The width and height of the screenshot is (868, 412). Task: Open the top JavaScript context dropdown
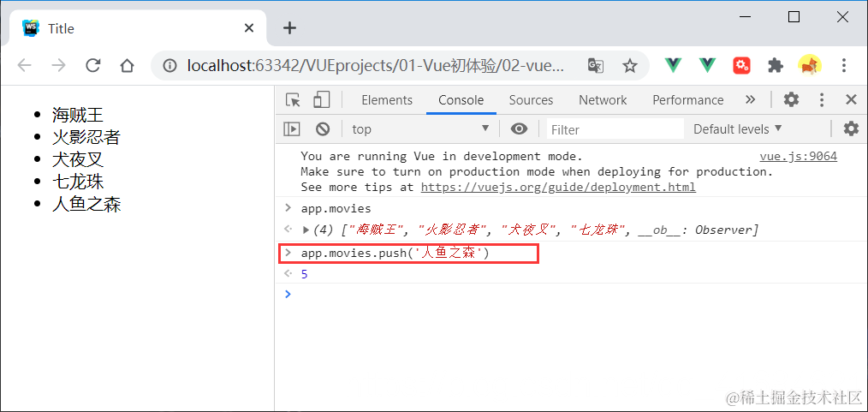pyautogui.click(x=421, y=129)
